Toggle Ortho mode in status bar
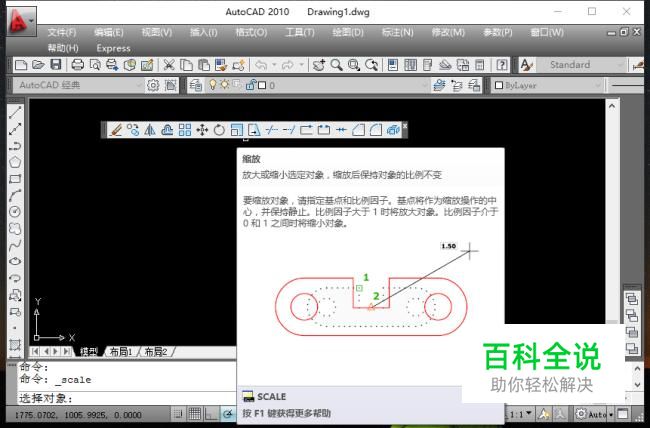650x428 pixels. click(211, 413)
